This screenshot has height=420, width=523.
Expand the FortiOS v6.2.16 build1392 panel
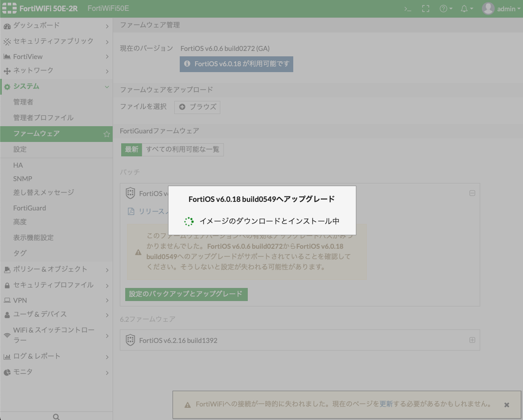pos(472,340)
